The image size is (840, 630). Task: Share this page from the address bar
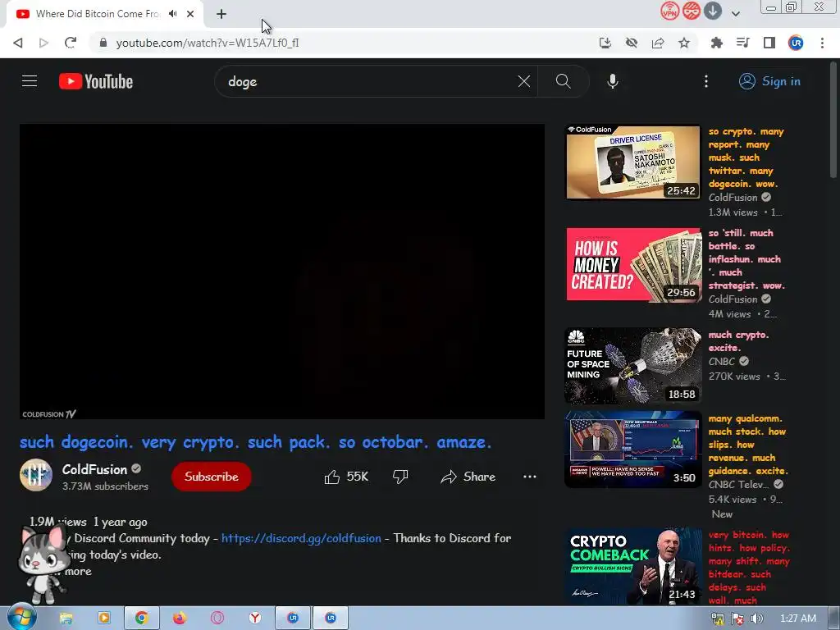658,43
